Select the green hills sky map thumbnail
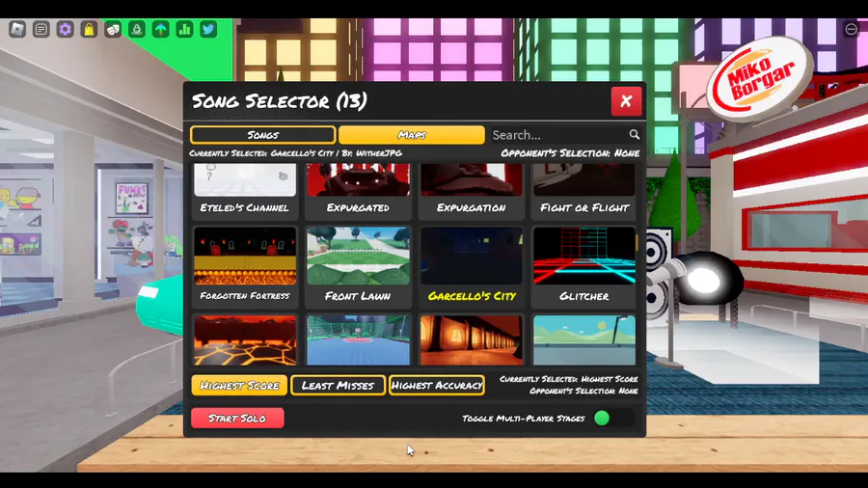Screen dimensions: 868x488 [x=584, y=340]
